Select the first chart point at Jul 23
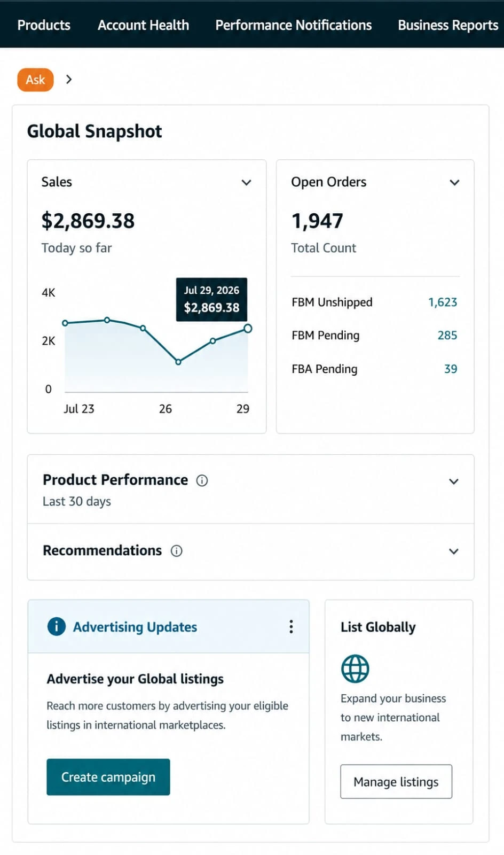 [65, 323]
